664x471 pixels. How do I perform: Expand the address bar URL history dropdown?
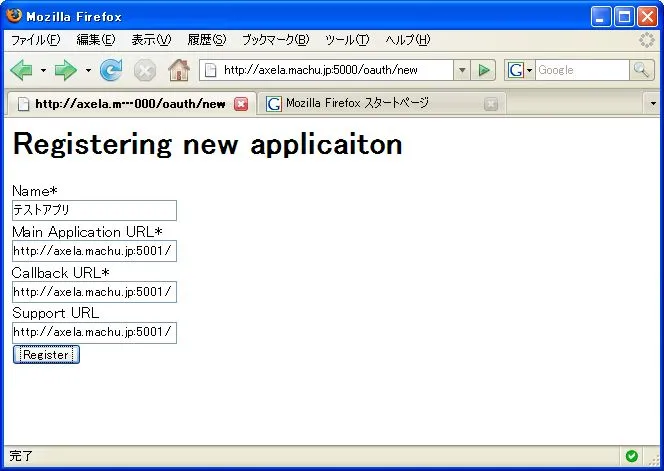pyautogui.click(x=462, y=70)
